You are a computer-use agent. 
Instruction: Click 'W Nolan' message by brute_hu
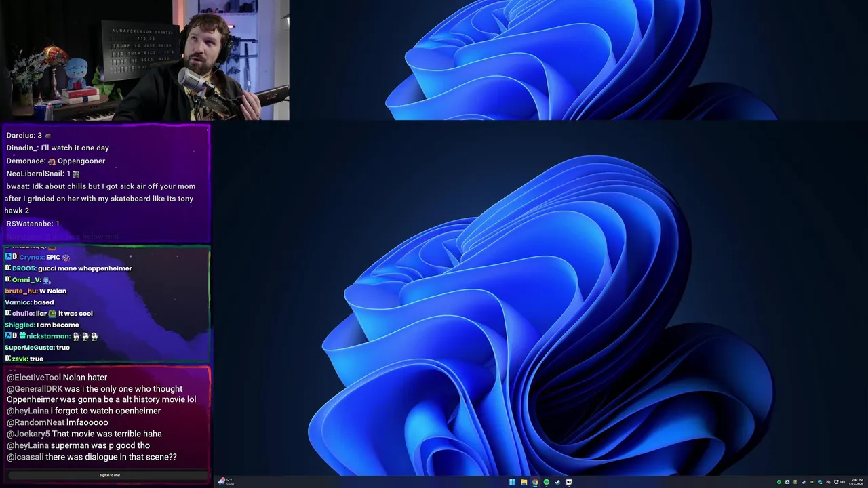pyautogui.click(x=53, y=291)
